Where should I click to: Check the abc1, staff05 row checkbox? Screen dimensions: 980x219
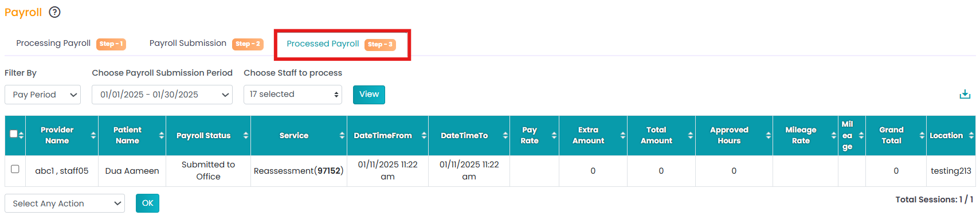point(15,169)
